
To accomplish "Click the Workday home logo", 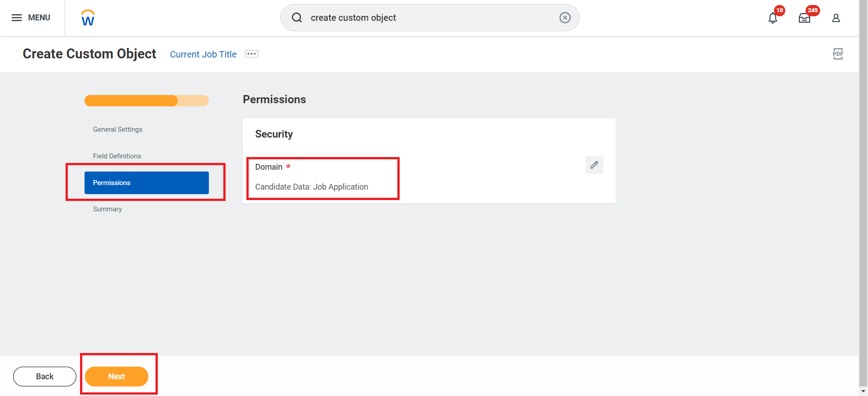I will (87, 18).
